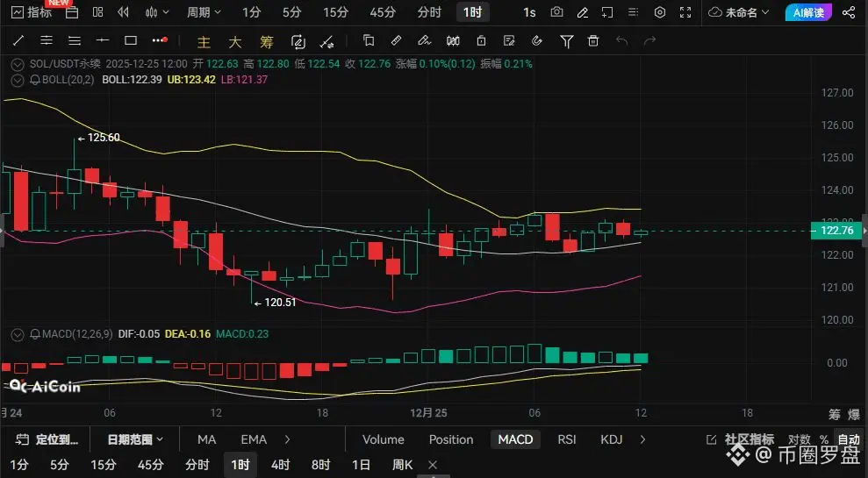The width and height of the screenshot is (868, 478).
Task: Delete drawings with trash icon
Action: tap(593, 40)
